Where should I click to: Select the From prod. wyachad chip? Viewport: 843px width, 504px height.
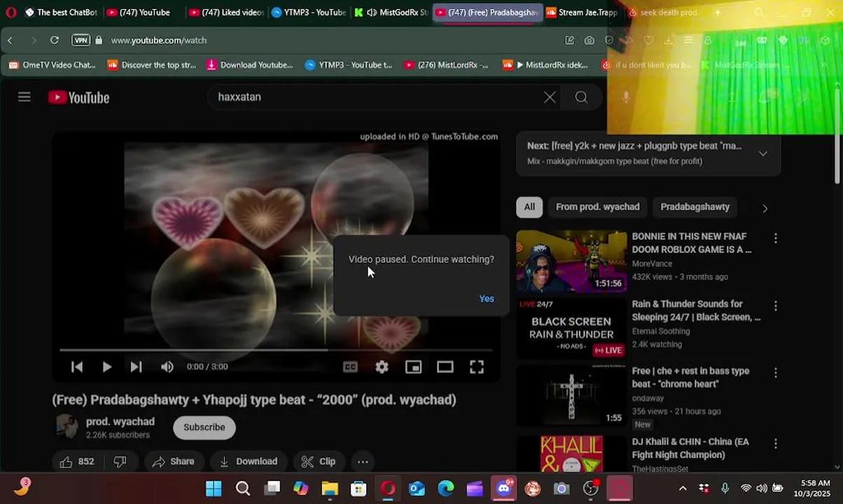tap(597, 207)
